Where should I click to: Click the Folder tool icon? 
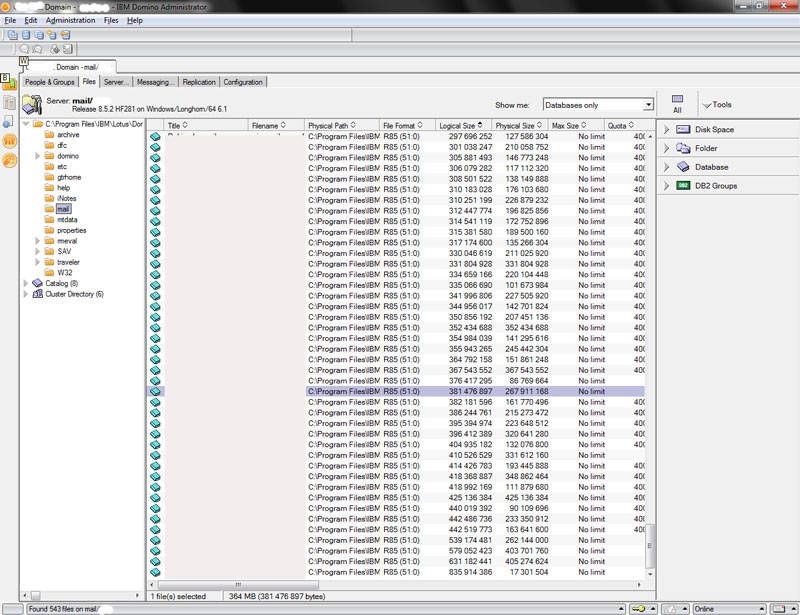click(683, 149)
